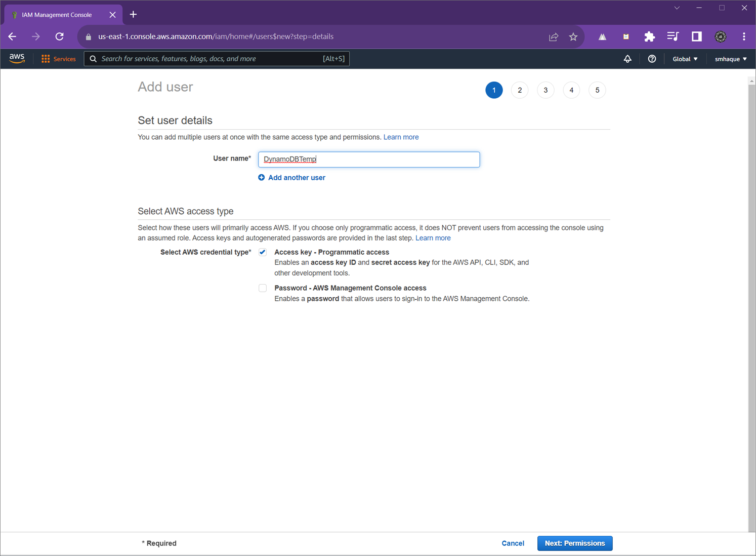Reload the IAM console page
The height and width of the screenshot is (556, 756).
(60, 36)
